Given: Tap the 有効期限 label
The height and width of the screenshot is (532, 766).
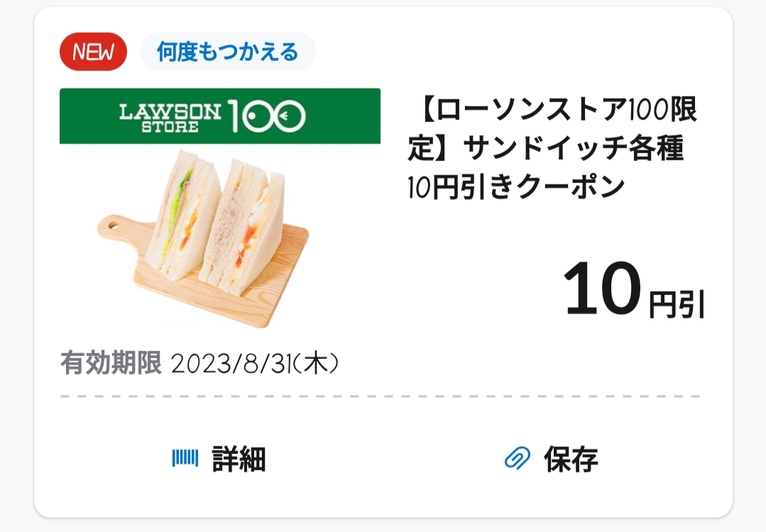Looking at the screenshot, I should [x=111, y=364].
